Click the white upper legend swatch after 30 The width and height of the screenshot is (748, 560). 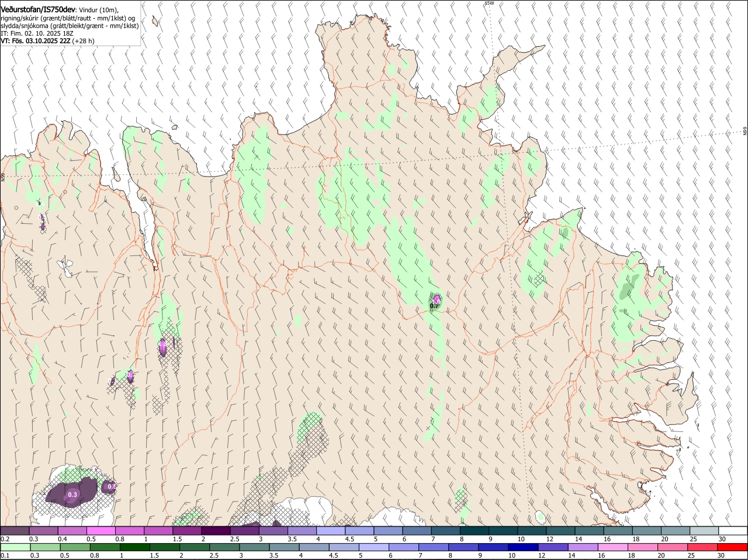click(x=733, y=530)
